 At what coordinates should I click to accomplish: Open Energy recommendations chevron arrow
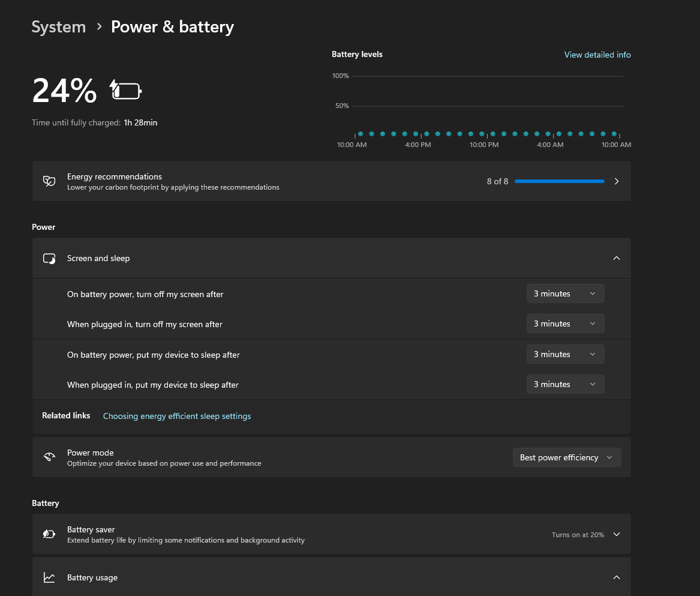click(617, 181)
